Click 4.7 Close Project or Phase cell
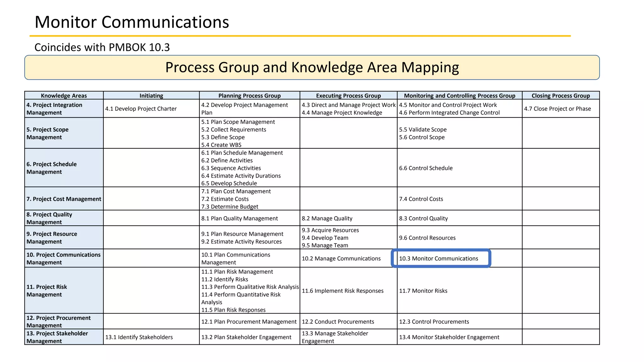 click(557, 109)
